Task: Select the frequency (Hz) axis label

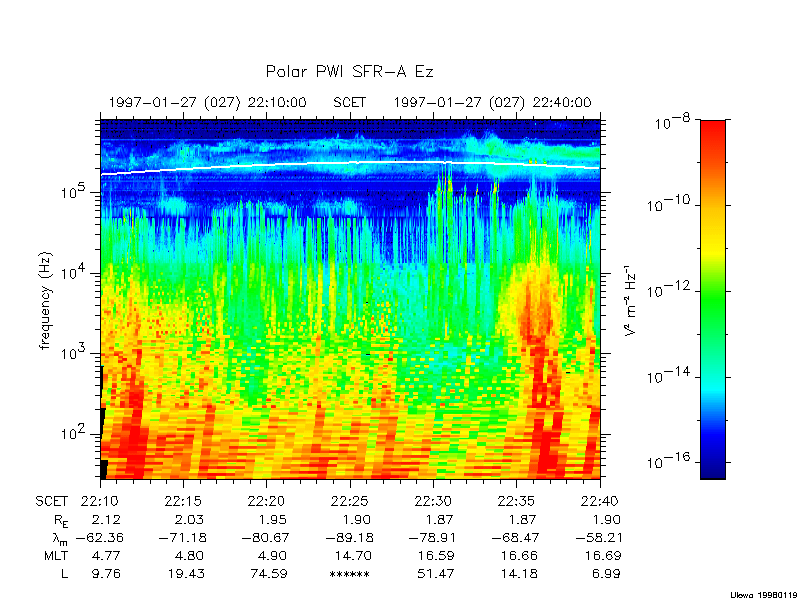Action: coord(46,300)
